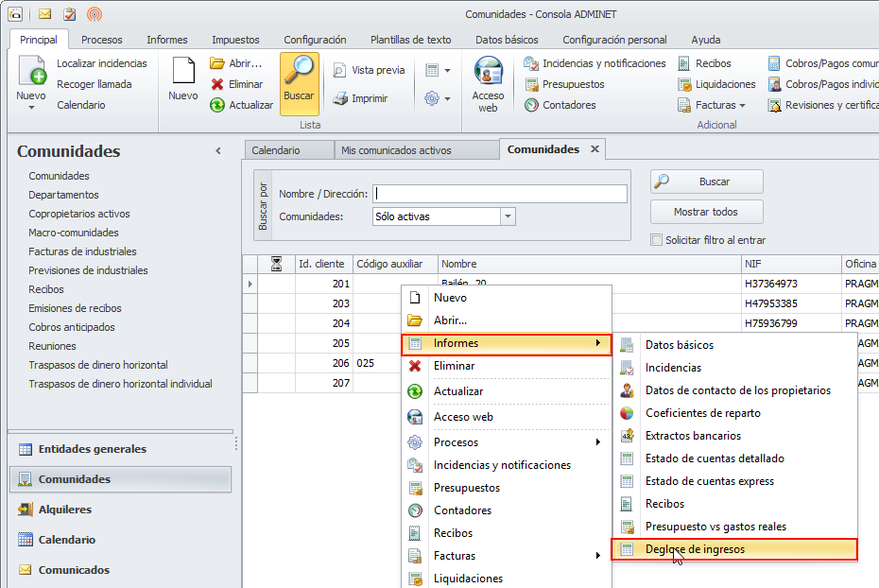Expand the Facturas dropdown in ribbon
The image size is (879, 588).
[742, 105]
